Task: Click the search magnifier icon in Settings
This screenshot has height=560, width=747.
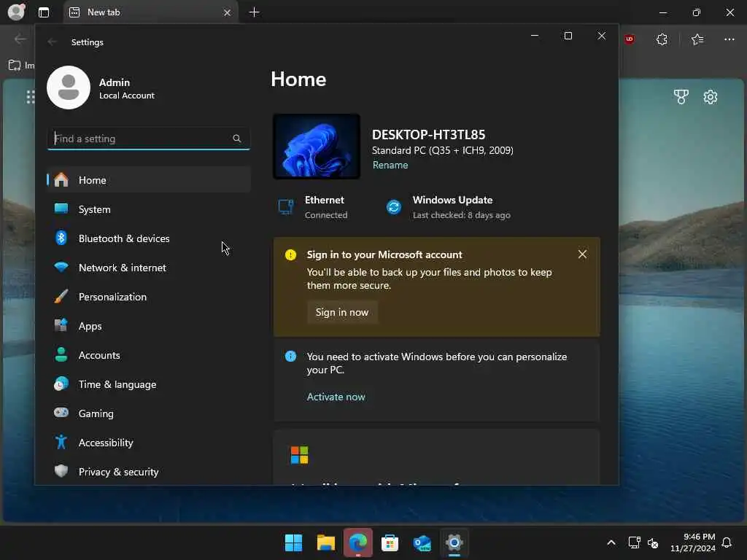Action: point(237,139)
